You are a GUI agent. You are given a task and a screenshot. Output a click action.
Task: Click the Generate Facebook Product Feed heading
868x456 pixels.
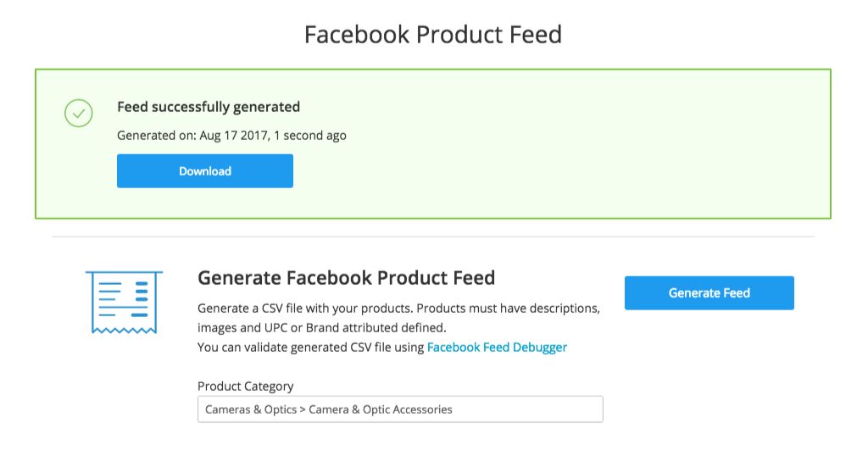[346, 278]
